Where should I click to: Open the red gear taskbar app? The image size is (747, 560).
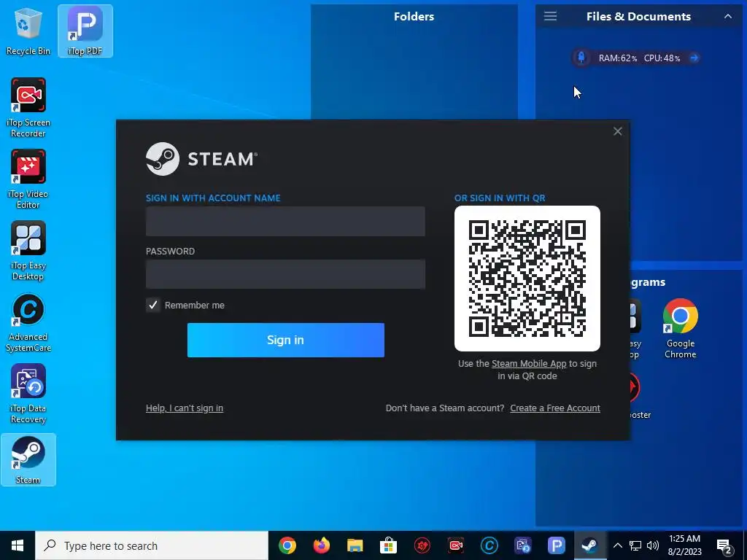(422, 545)
